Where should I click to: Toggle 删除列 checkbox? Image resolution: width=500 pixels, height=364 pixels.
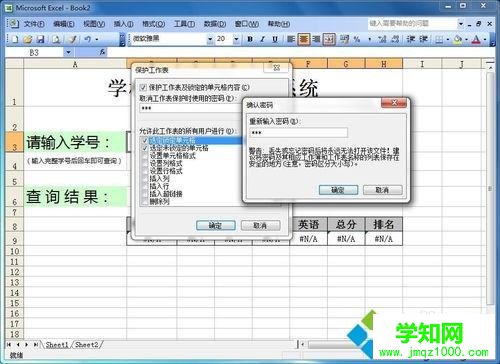click(x=145, y=201)
